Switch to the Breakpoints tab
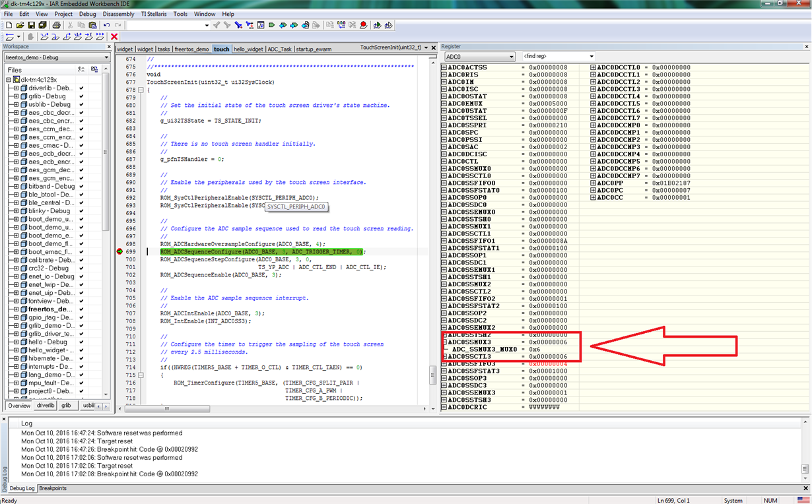 coord(53,488)
